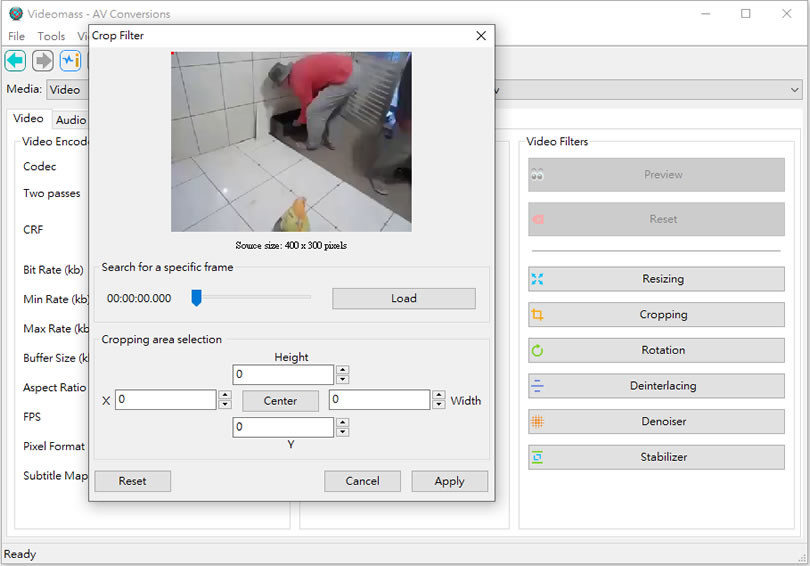Screen dimensions: 810x566
Task: Maximize the Videomass window
Action: pyautogui.click(x=745, y=14)
